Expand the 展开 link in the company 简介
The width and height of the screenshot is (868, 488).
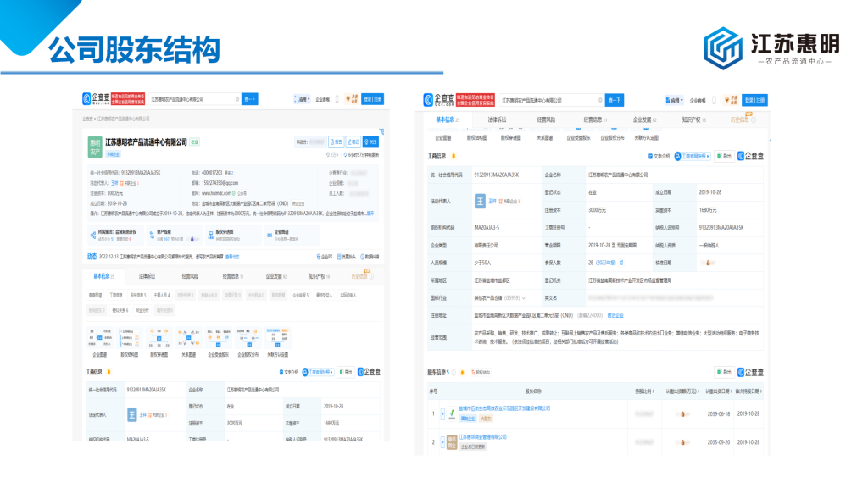[x=370, y=213]
